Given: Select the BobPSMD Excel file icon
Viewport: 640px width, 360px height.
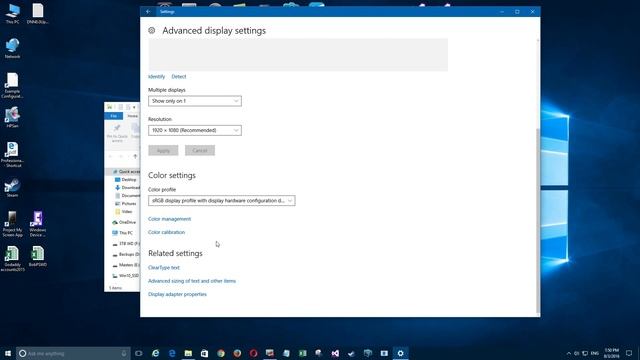Looking at the screenshot, I should [38, 256].
